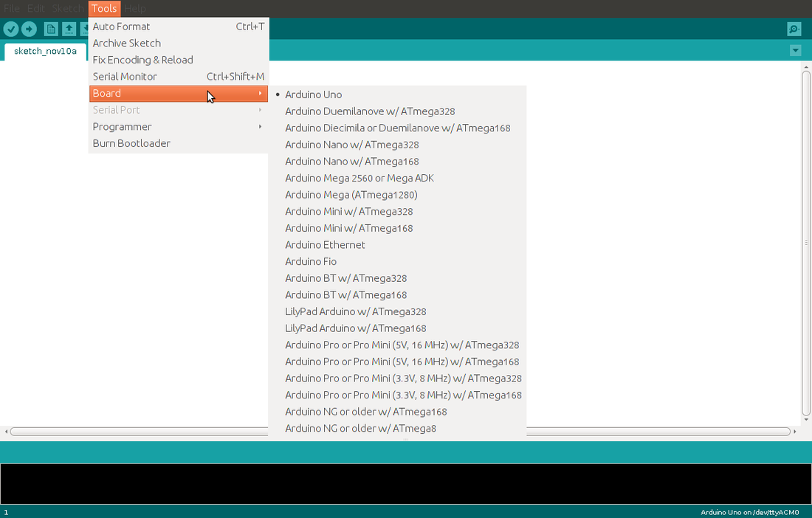
Task: Select Arduino Pro Mini 5V 16 MHz ATmega168
Action: (397, 362)
